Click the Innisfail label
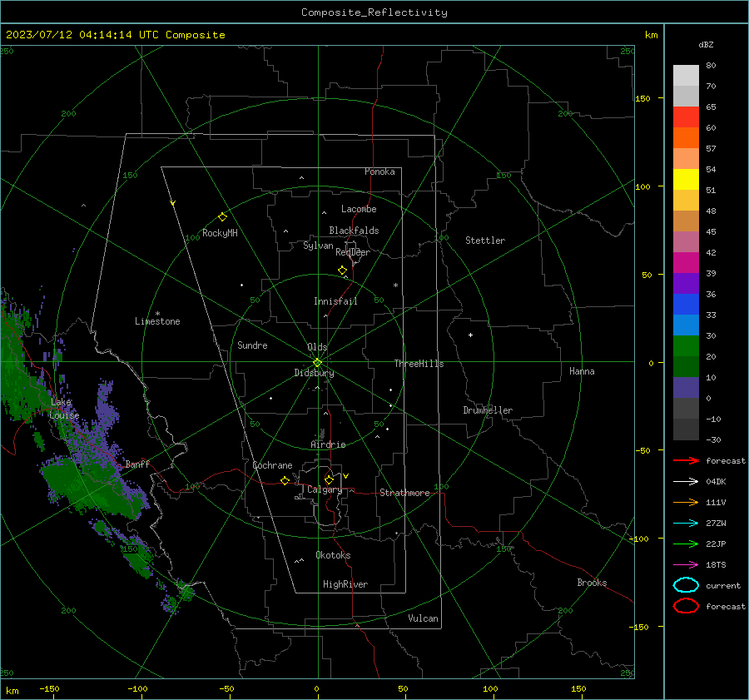Image resolution: width=749 pixels, height=700 pixels. pos(335,301)
